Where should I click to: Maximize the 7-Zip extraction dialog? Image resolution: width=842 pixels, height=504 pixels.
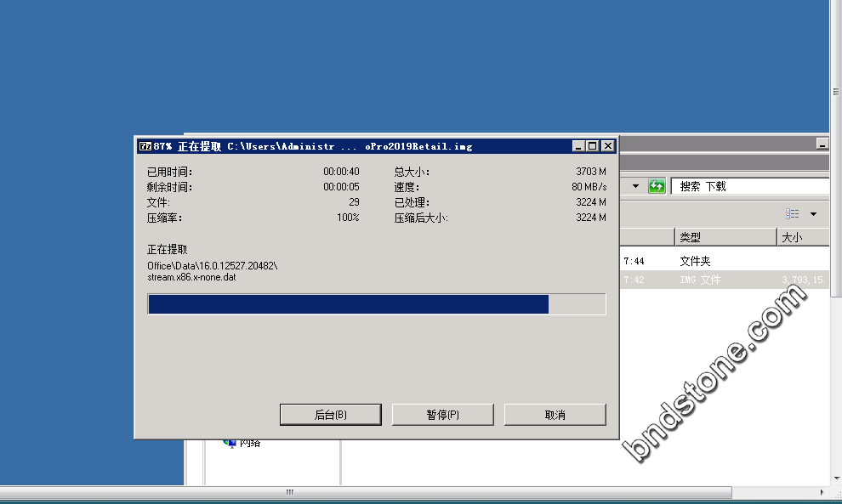pos(593,146)
